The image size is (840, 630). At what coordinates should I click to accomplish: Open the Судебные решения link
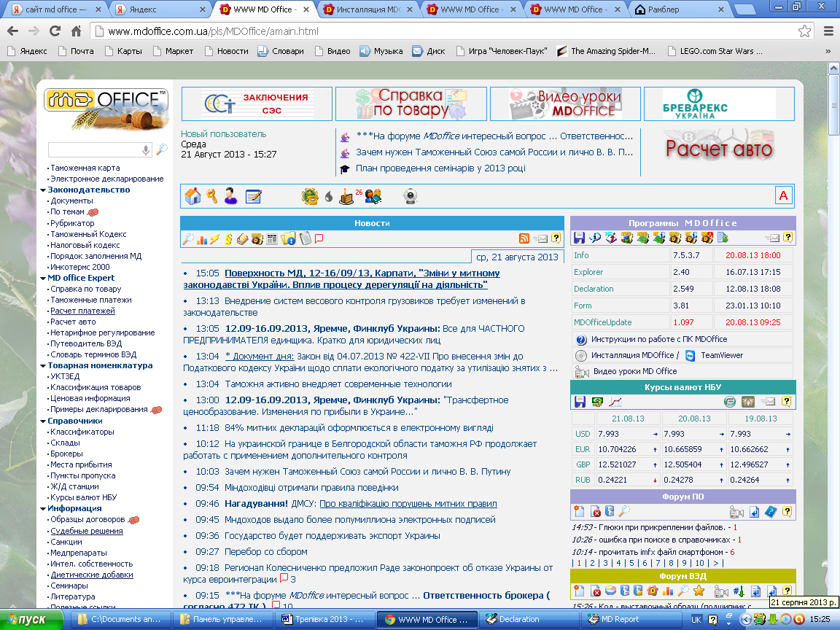(x=87, y=531)
